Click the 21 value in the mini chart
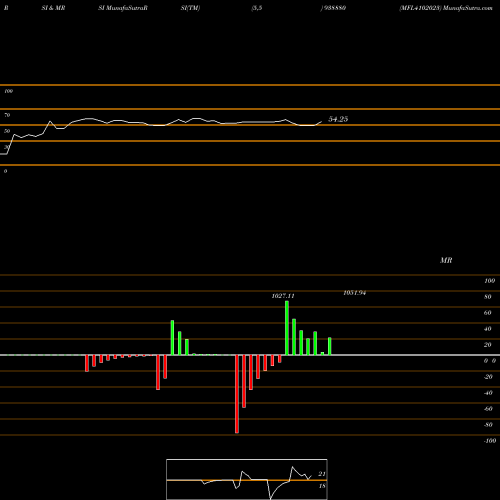 322,474
